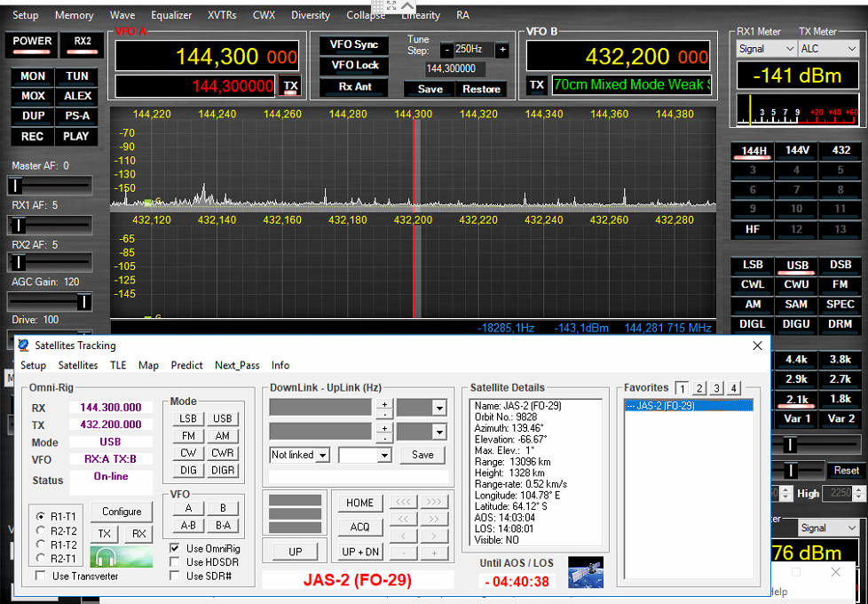868x604 pixels.
Task: Click the fast forward >>> rotor button
Action: (434, 502)
